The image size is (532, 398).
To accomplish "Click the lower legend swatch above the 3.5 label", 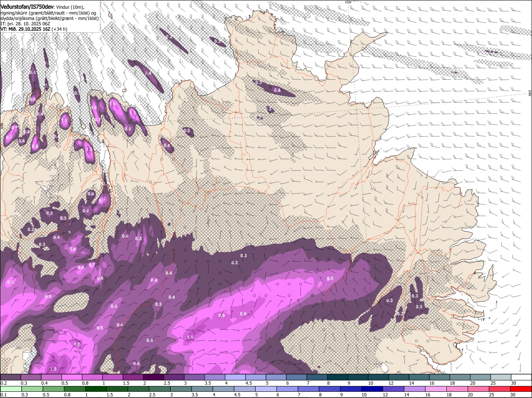I will (202, 389).
